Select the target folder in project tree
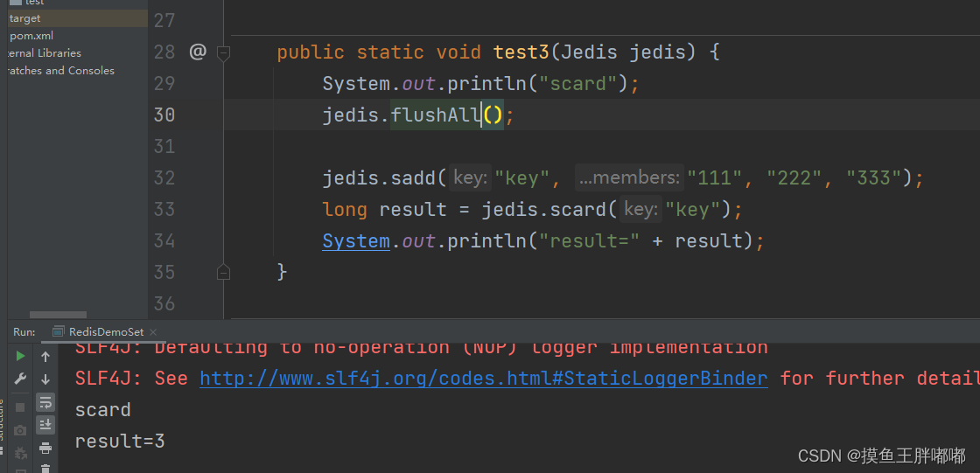The image size is (980, 473). 25,18
